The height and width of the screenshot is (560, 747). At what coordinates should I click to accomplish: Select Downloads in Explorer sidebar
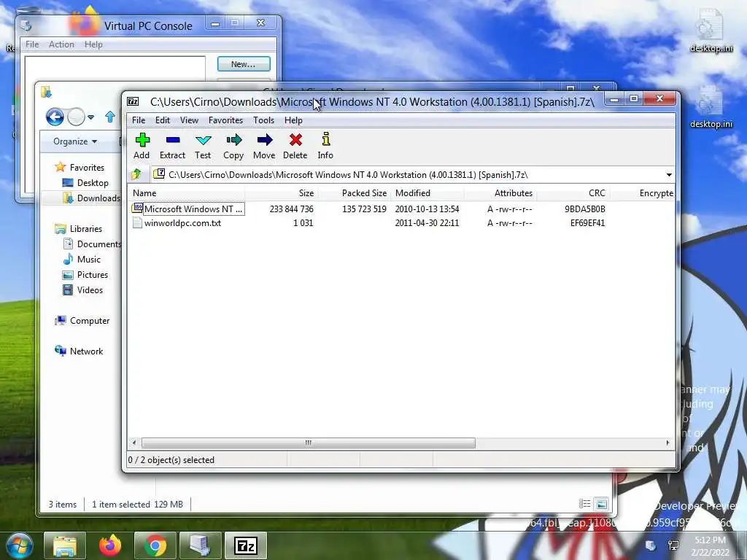pos(91,198)
